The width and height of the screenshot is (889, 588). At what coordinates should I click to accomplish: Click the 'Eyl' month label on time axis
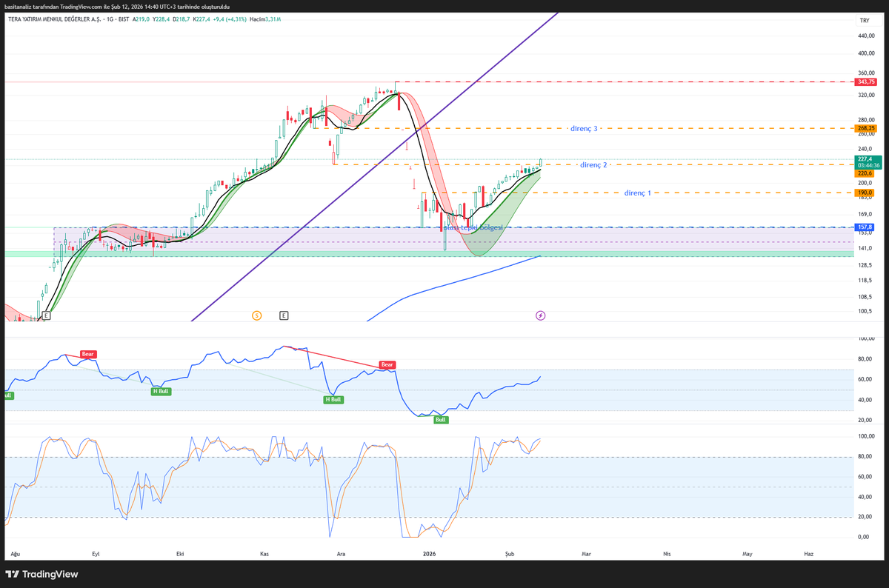[x=96, y=553]
